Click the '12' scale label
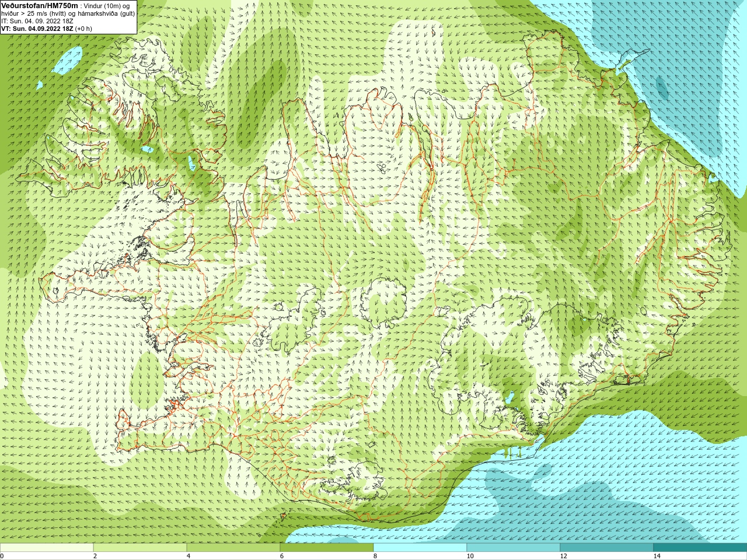The height and width of the screenshot is (560, 747). 563,556
